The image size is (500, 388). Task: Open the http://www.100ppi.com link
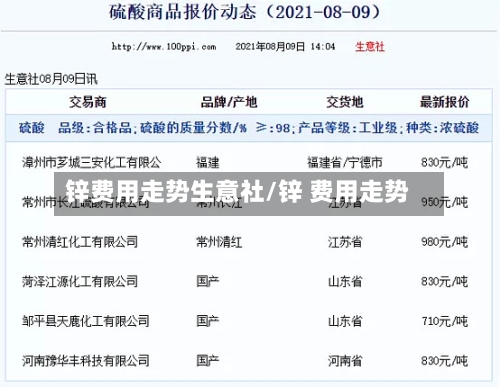click(164, 46)
